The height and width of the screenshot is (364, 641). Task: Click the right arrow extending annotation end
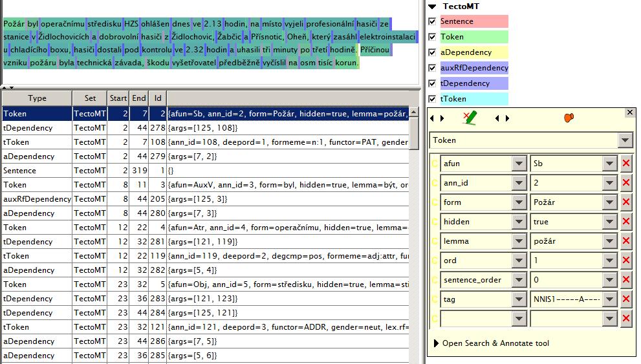(507, 118)
